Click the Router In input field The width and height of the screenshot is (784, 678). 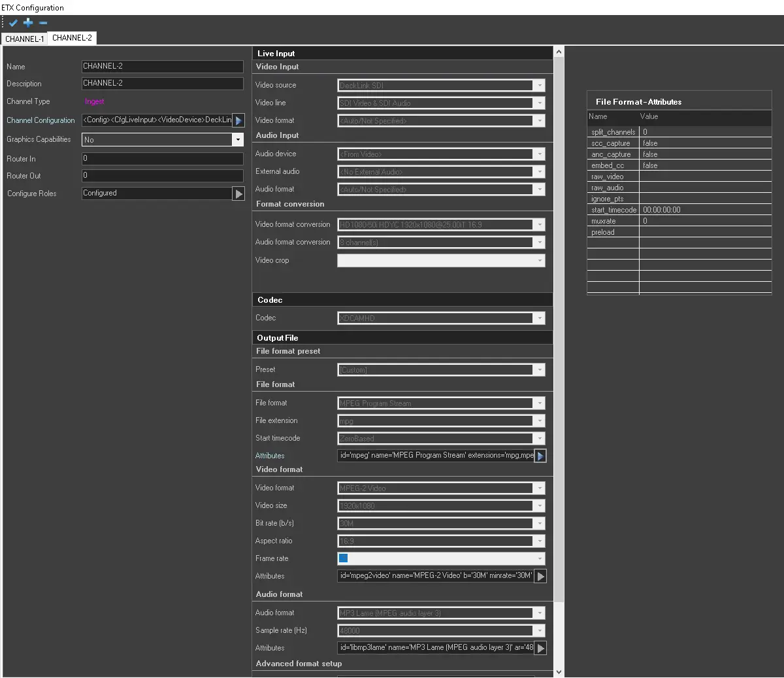coord(162,159)
